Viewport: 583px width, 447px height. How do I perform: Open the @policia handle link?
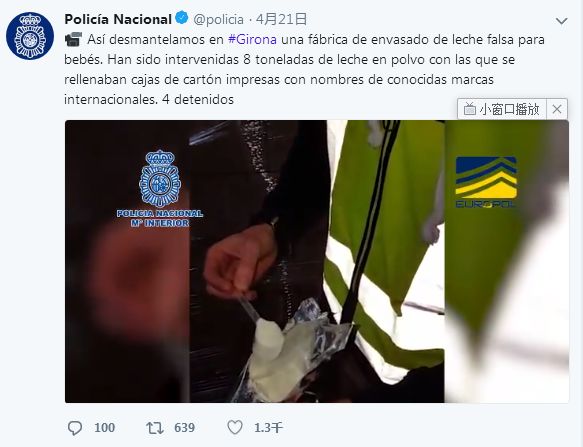click(218, 19)
